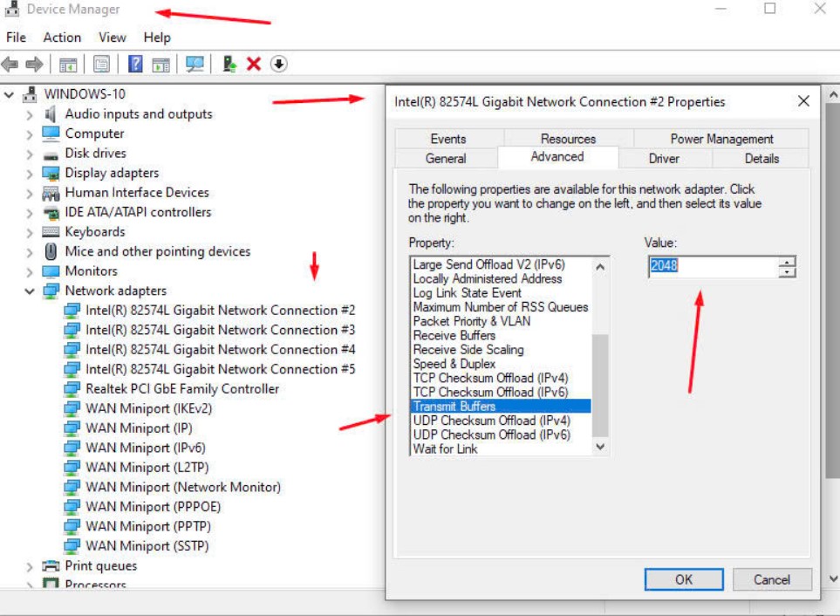Decrease Transmit Buffers value with down spinner

tap(787, 272)
